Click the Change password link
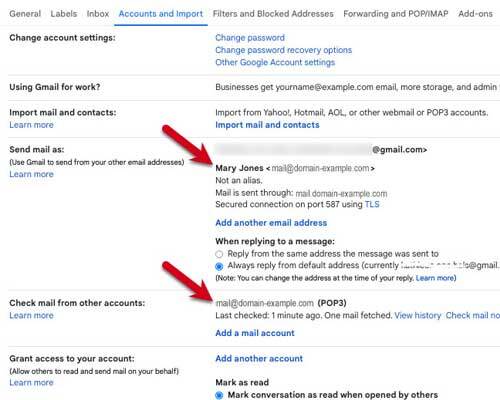 tap(250, 38)
